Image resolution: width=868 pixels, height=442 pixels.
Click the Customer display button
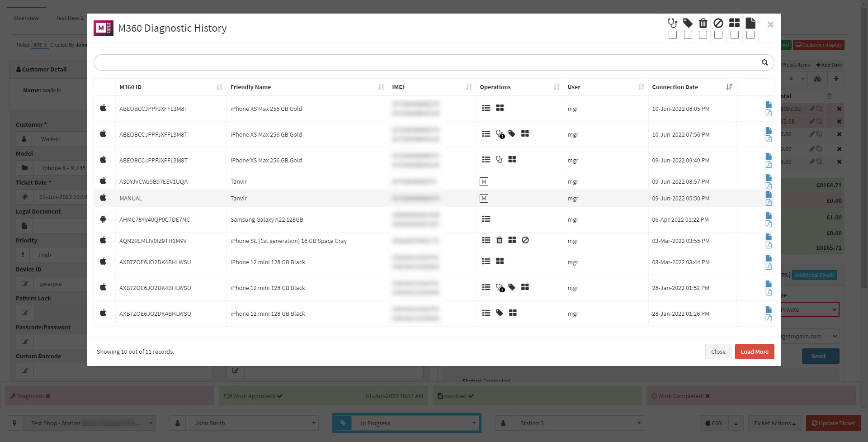pyautogui.click(x=819, y=45)
